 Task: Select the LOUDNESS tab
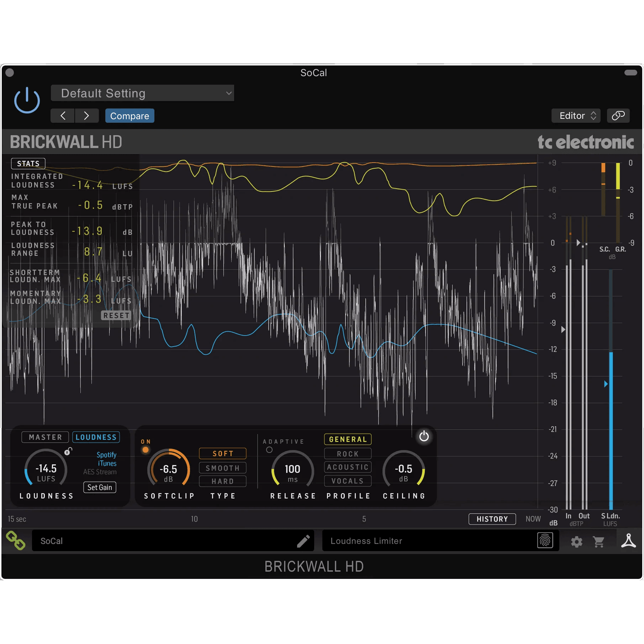[96, 437]
